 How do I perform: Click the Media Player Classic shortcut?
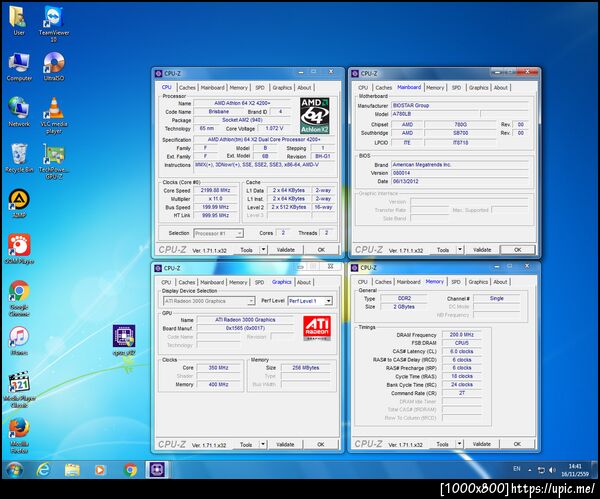tap(18, 384)
